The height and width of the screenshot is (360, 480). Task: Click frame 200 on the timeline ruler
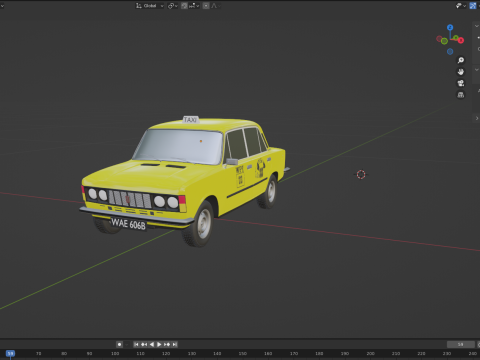tap(370, 353)
